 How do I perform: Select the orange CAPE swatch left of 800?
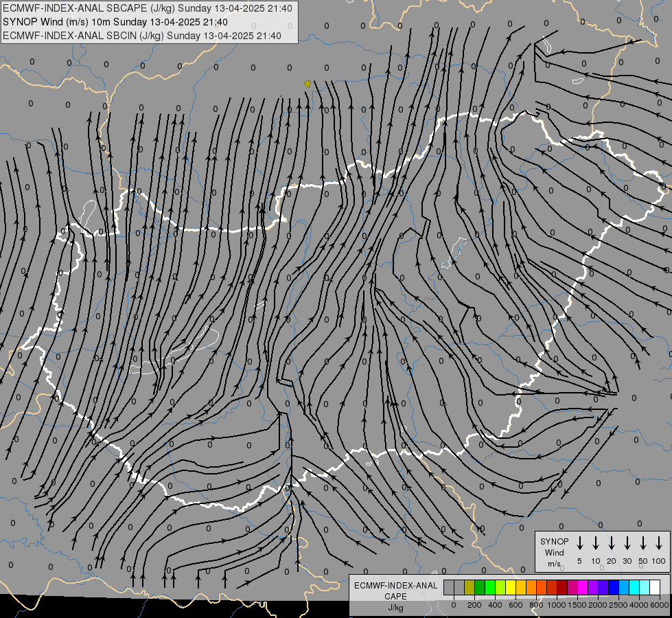tap(531, 587)
